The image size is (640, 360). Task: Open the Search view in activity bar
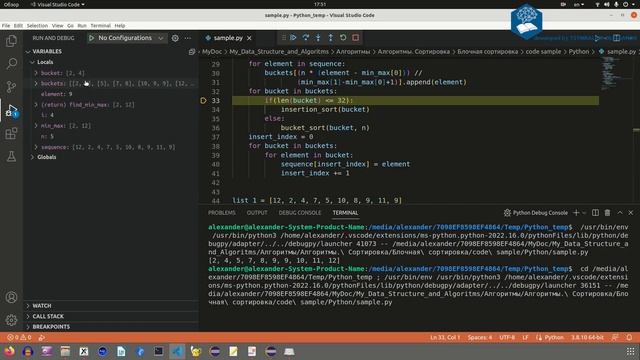pos(11,64)
